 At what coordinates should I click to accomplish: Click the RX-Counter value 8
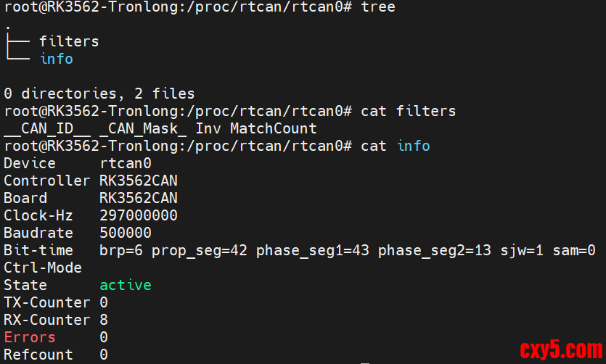coord(104,320)
